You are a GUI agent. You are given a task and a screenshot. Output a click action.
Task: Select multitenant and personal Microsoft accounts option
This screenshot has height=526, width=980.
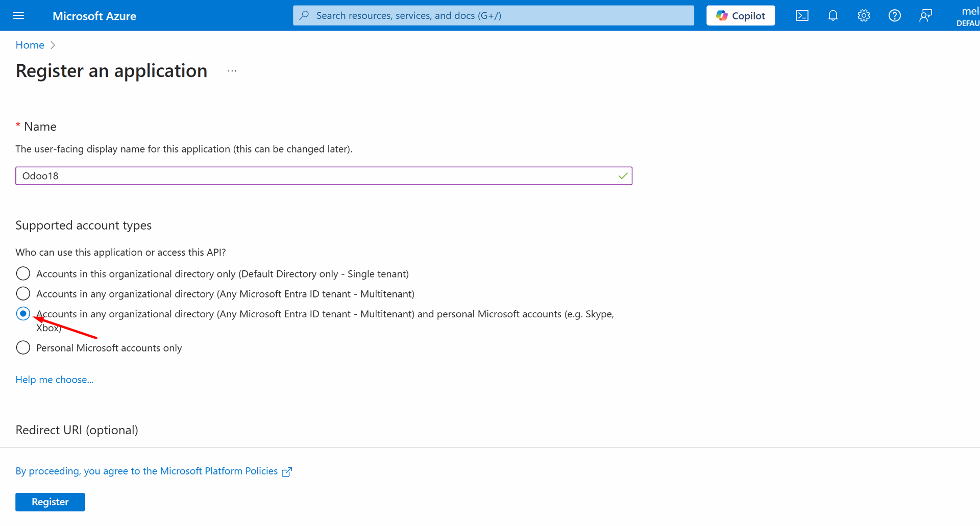[23, 314]
